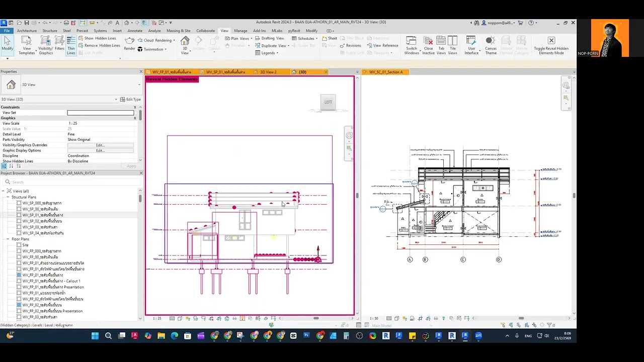Close the active (3D) view tab

(326, 72)
